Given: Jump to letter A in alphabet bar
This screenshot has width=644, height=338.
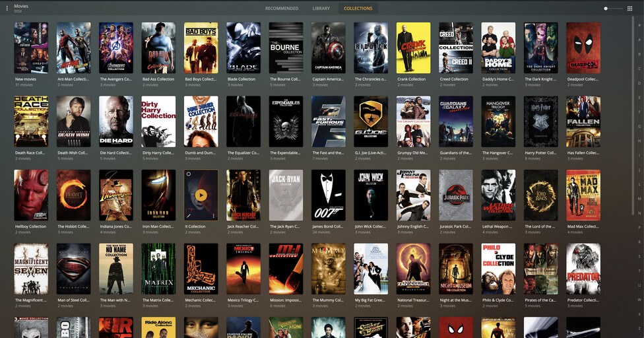Looking at the screenshot, I should pos(639,40).
